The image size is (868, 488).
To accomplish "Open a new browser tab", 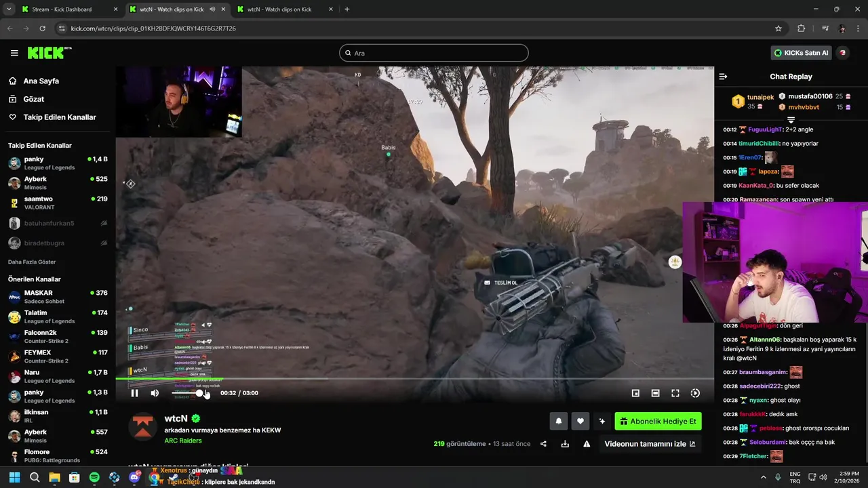I will [x=347, y=9].
